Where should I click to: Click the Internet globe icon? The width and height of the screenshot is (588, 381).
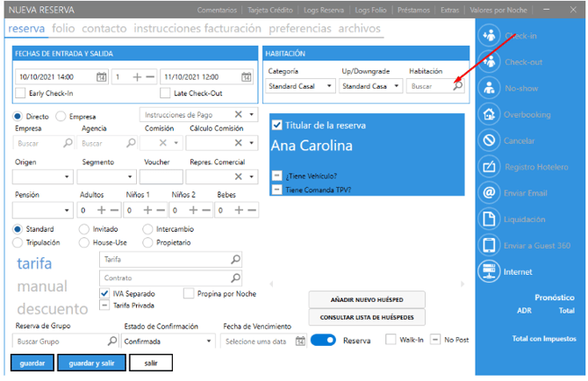click(x=490, y=272)
